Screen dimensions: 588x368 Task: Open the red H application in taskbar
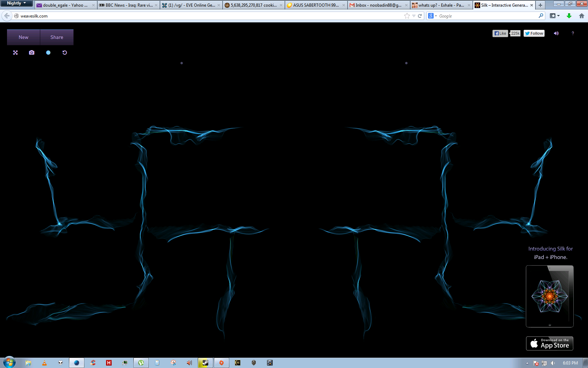tap(109, 363)
